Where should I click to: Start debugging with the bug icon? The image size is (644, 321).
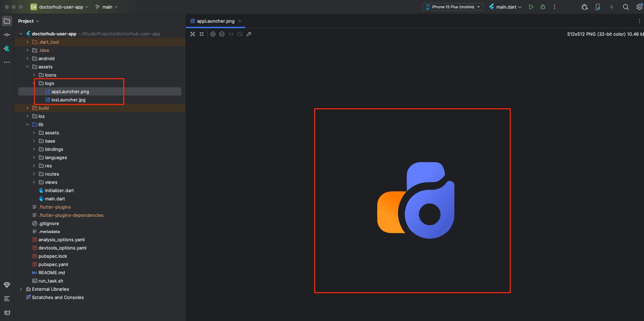[x=543, y=7]
